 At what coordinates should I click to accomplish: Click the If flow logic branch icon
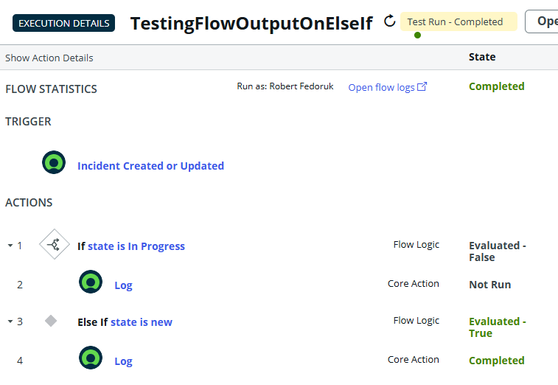pos(54,244)
